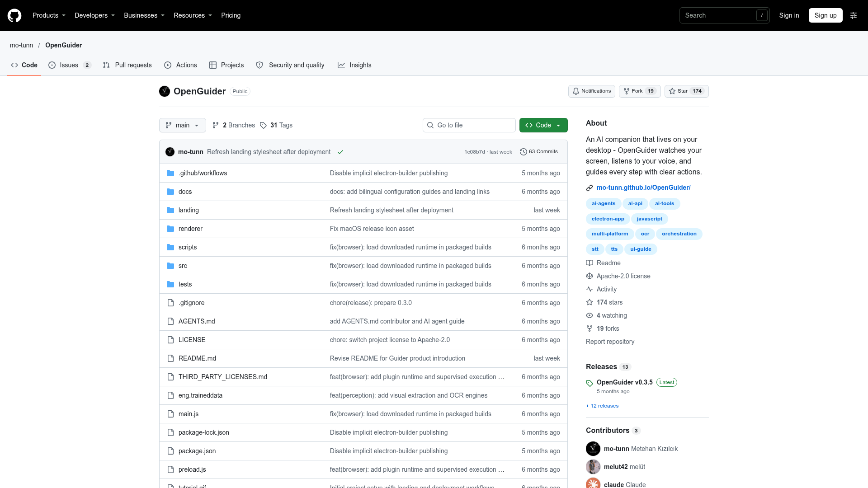Open the GitHub home logo
This screenshot has width=868, height=488.
[x=14, y=15]
